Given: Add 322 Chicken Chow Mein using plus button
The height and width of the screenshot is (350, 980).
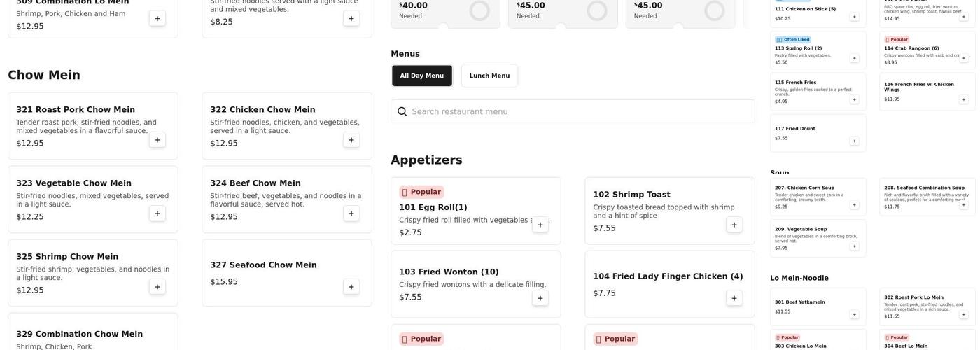Looking at the screenshot, I should pos(351,140).
